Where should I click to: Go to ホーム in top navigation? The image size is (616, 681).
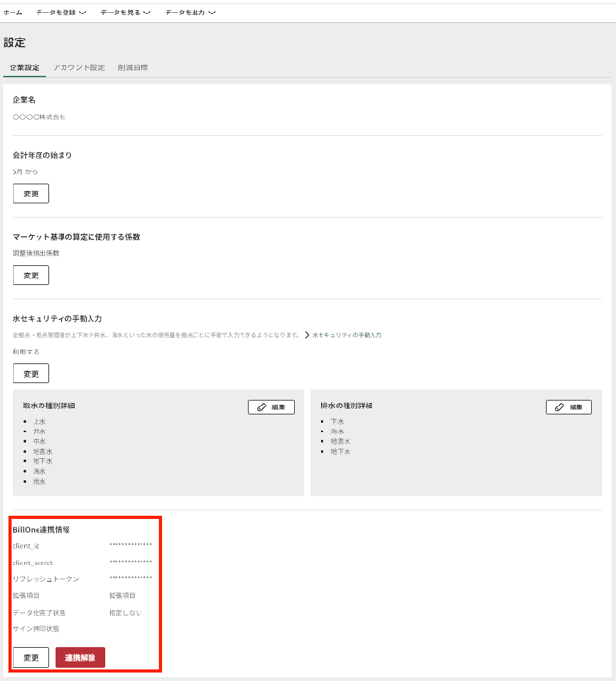(13, 13)
